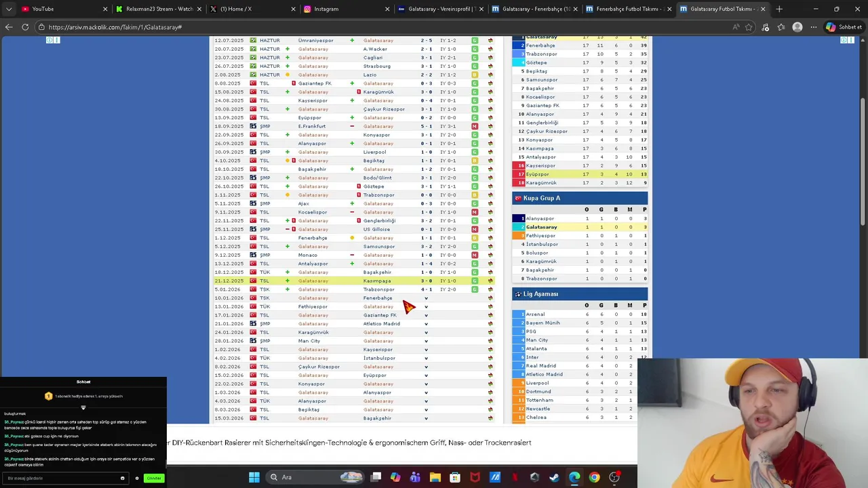Click compare icon for Atletico Madrid fixture

(x=490, y=324)
